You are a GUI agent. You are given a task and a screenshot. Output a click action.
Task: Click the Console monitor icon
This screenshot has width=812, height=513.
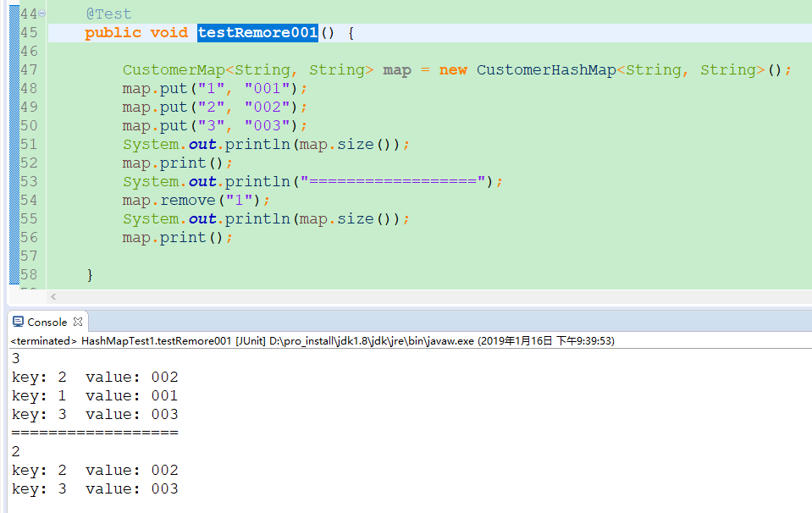18,322
